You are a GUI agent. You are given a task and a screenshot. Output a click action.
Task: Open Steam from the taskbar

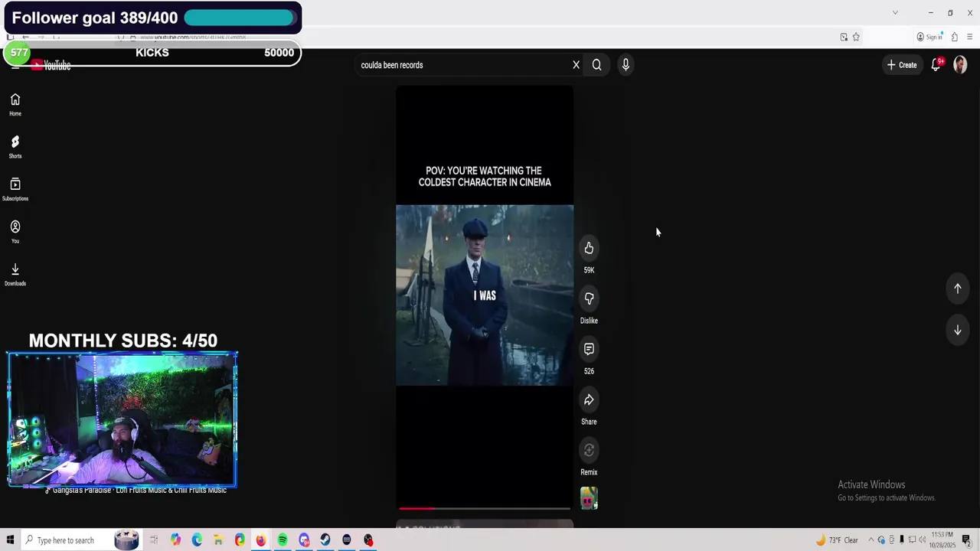[x=325, y=540]
